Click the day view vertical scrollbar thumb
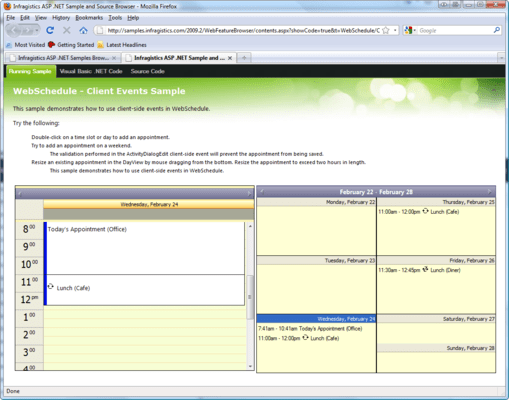 [250, 297]
